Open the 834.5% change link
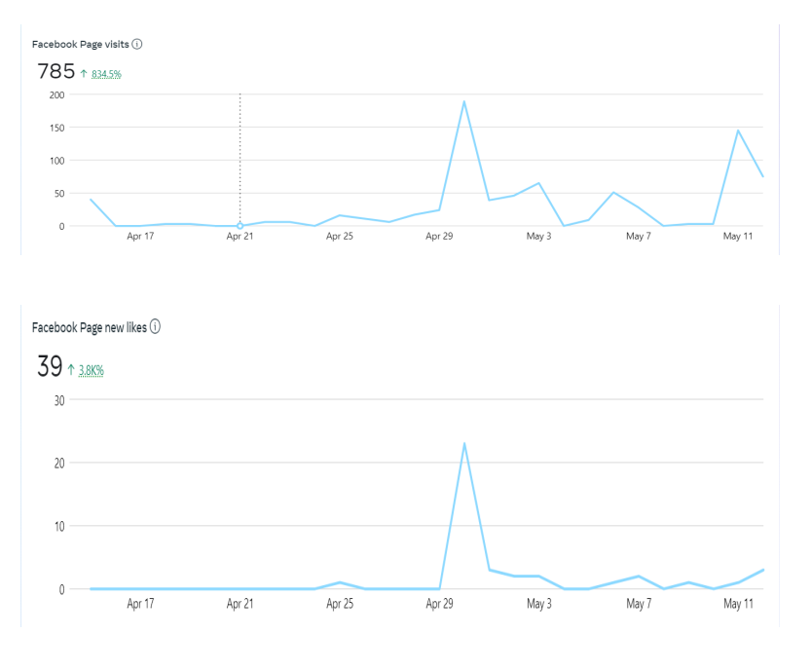 coord(106,74)
